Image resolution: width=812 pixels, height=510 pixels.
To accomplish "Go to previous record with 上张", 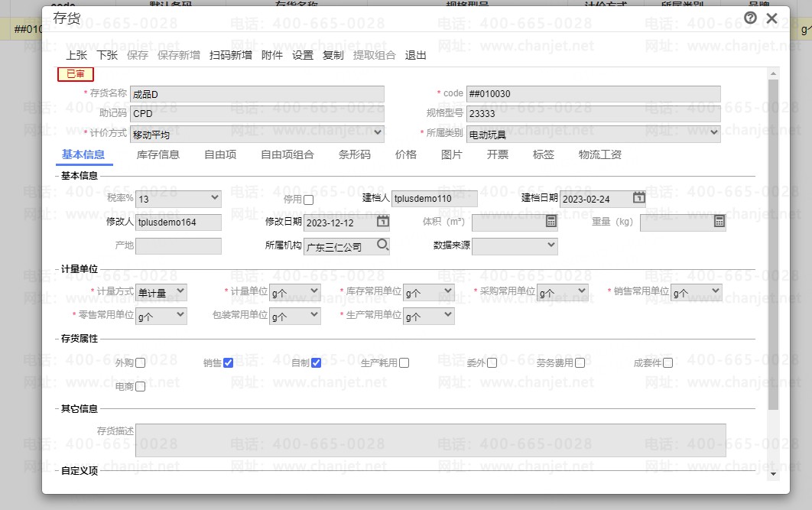I will pyautogui.click(x=76, y=55).
